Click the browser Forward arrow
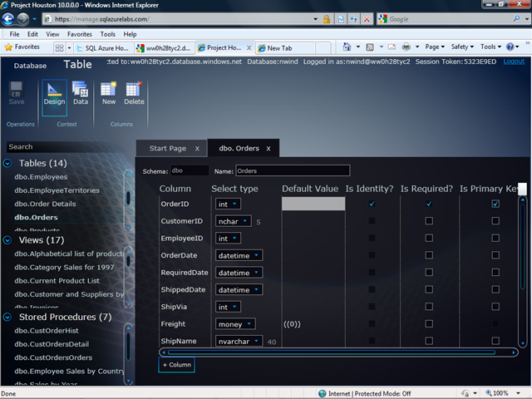532x399 pixels. tap(22, 19)
